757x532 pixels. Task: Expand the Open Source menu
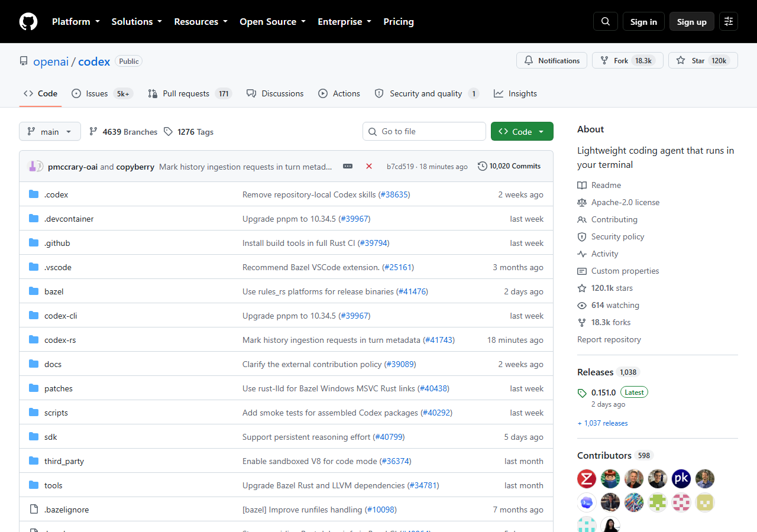pyautogui.click(x=273, y=21)
